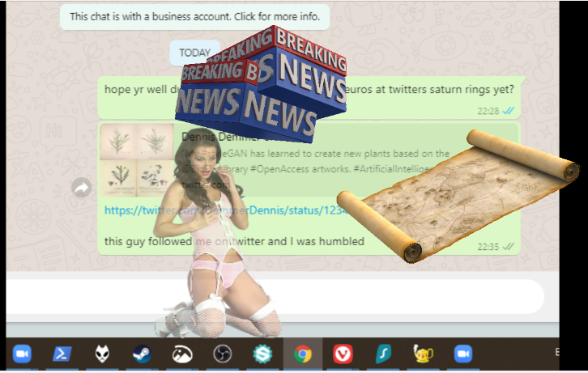
Task: Launch PowerShell from the taskbar
Action: click(62, 354)
